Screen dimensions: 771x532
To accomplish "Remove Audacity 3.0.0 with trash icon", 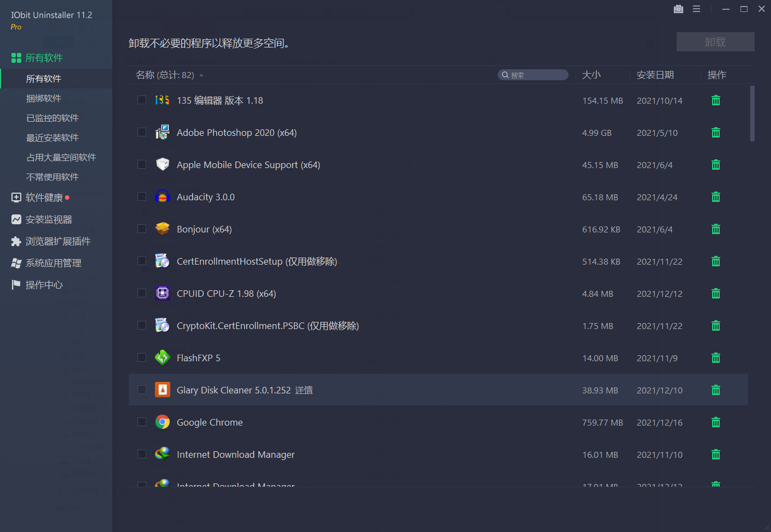I will 716,197.
